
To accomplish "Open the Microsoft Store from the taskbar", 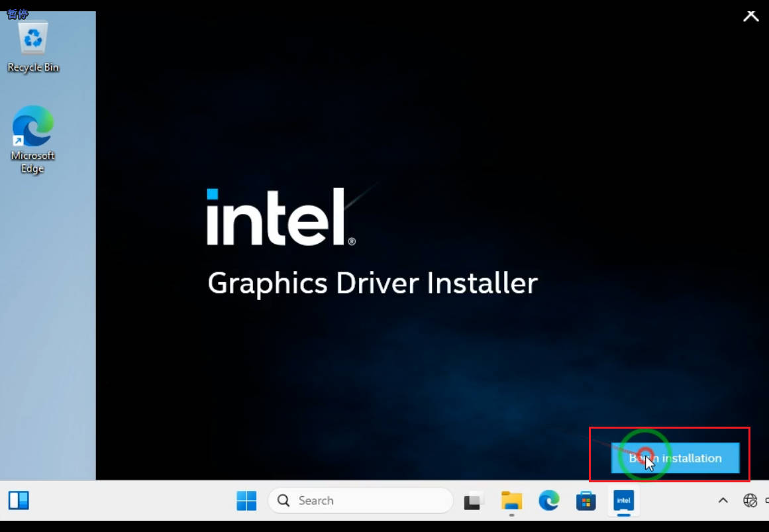I will 586,502.
